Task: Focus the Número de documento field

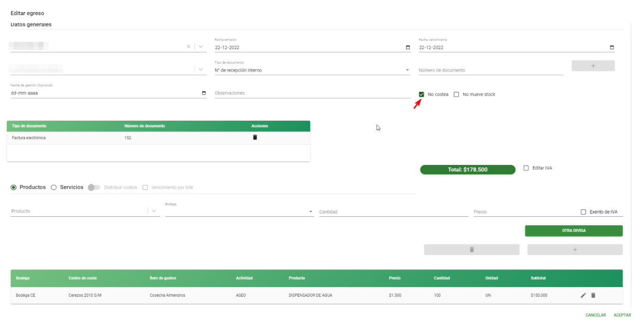Action: pos(491,70)
